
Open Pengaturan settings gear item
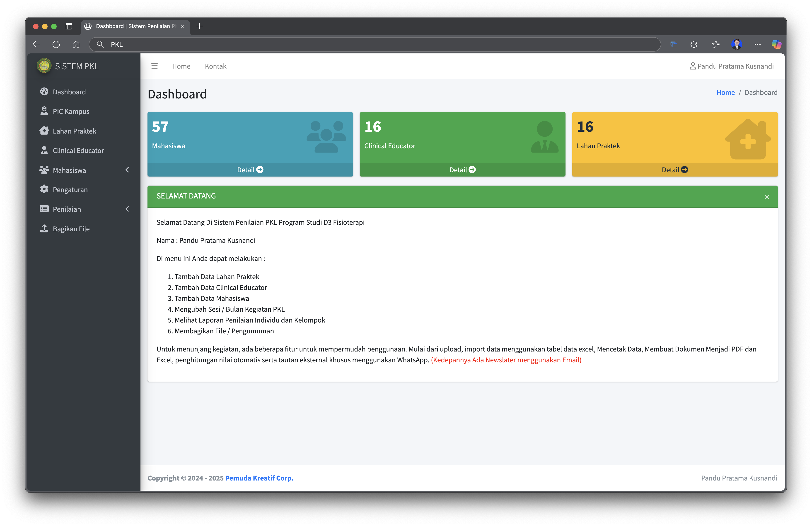(x=70, y=189)
